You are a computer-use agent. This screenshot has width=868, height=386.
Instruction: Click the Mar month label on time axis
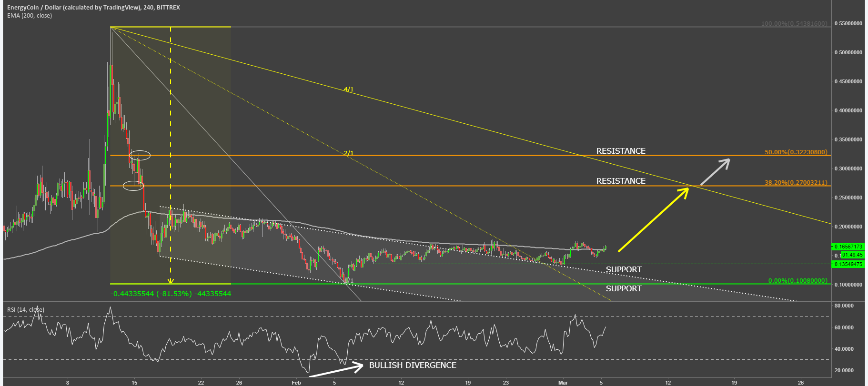[563, 383]
